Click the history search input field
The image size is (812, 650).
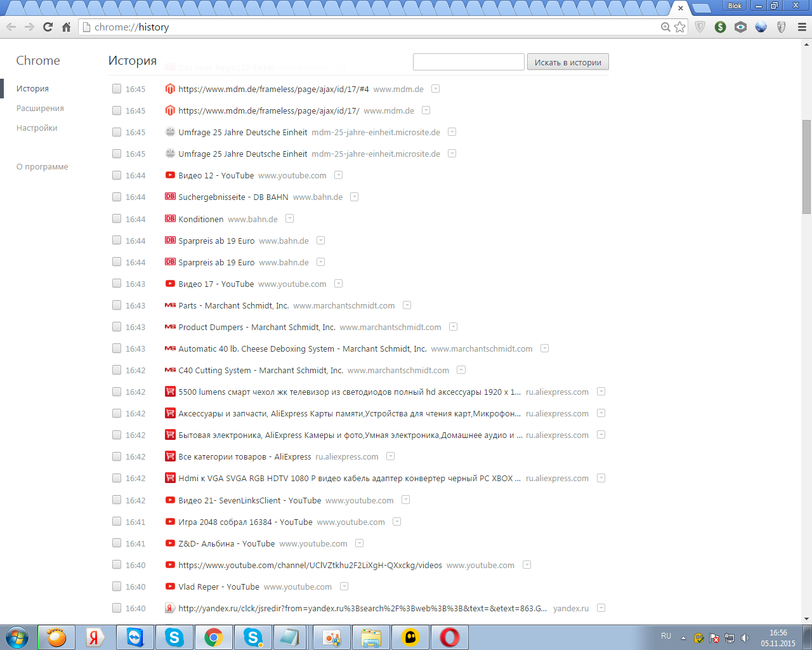point(469,62)
